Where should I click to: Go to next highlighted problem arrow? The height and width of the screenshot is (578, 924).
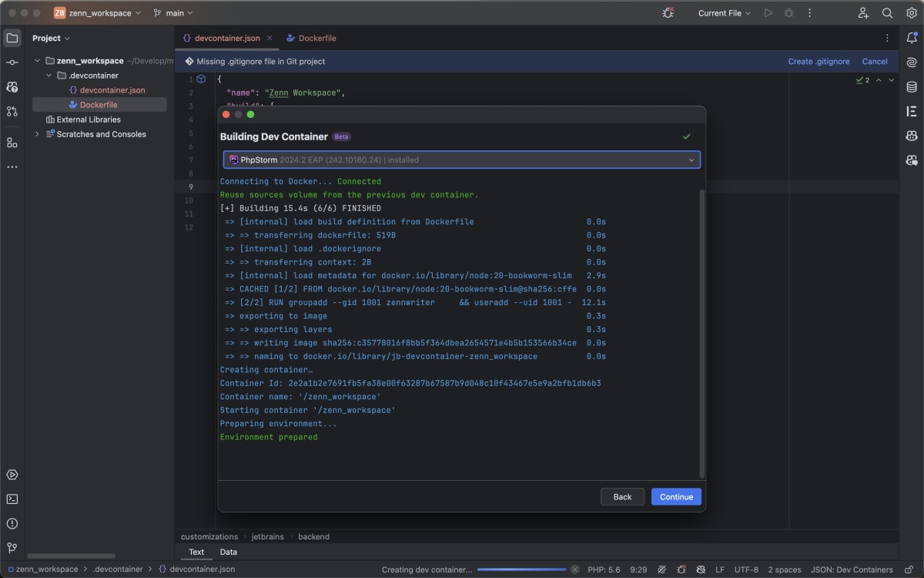pos(892,80)
